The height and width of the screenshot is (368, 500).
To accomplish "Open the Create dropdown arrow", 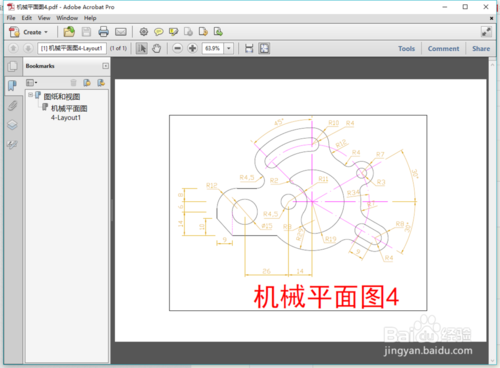I will (x=46, y=32).
